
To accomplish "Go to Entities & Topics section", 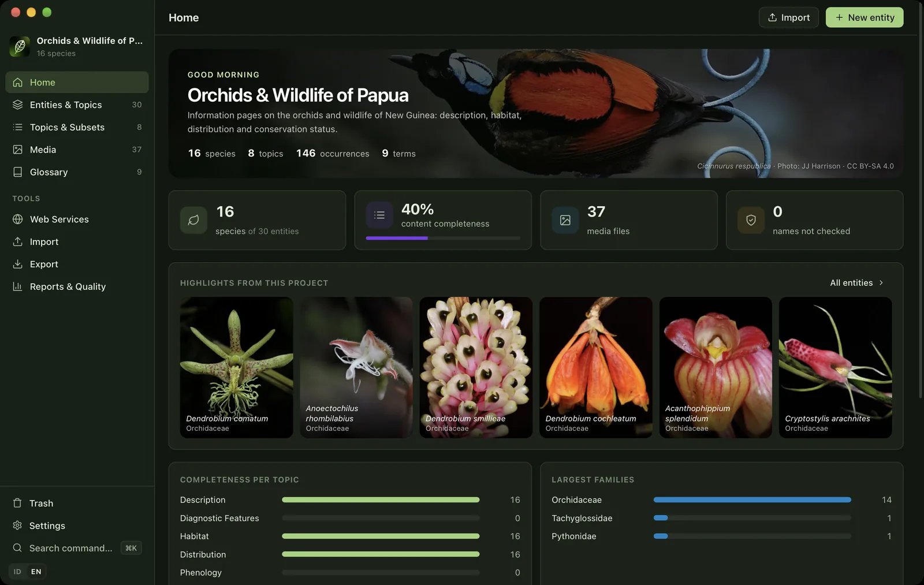I will [77, 105].
